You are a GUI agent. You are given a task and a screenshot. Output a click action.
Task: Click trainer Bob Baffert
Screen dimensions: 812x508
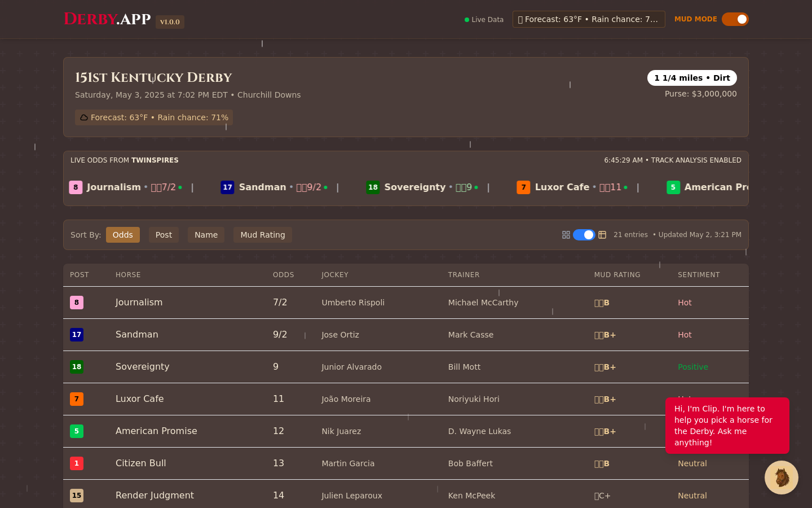[470, 463]
